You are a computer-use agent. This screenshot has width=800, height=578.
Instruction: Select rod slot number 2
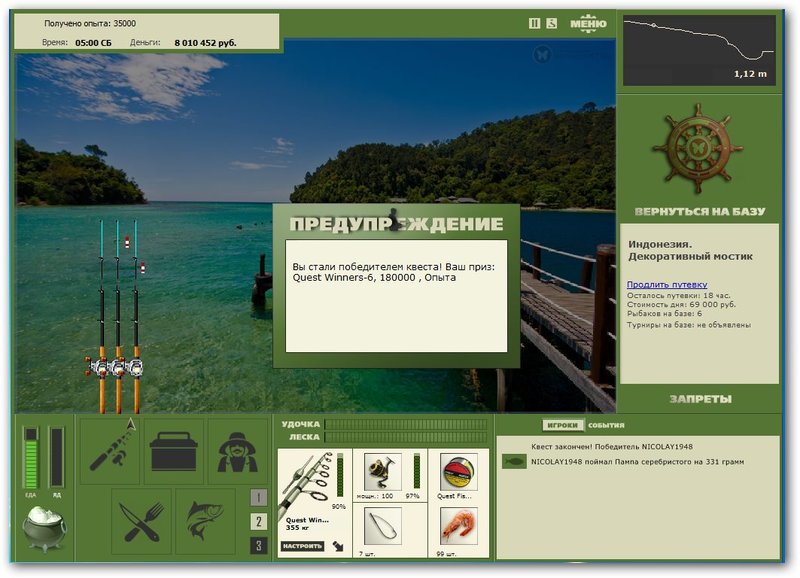pos(259,521)
